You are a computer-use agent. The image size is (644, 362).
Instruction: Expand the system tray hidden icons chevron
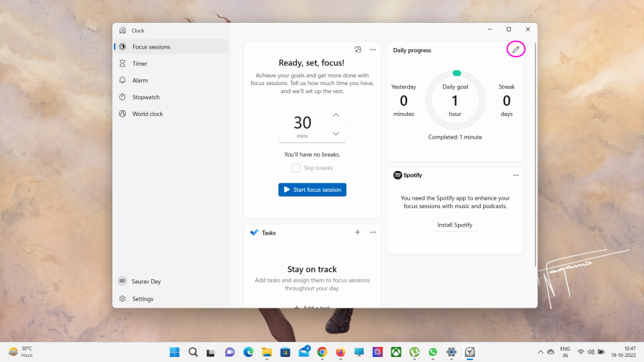[x=540, y=352]
